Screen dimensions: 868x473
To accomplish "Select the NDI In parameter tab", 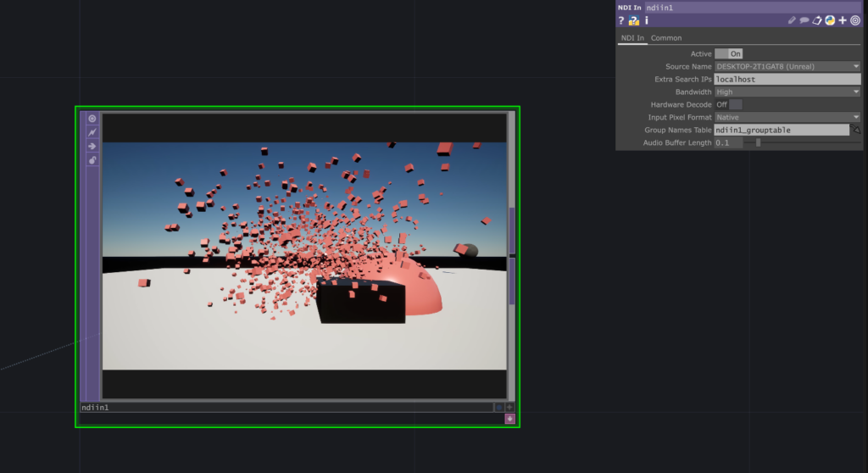I will point(632,38).
